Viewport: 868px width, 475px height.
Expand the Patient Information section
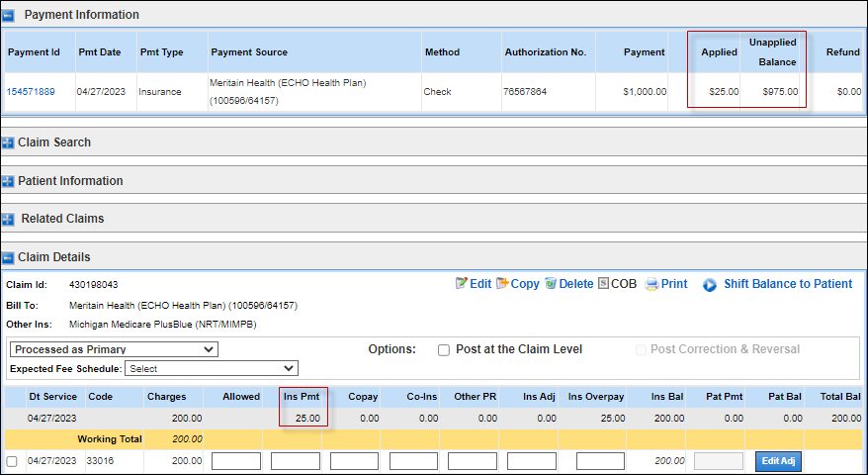click(9, 181)
